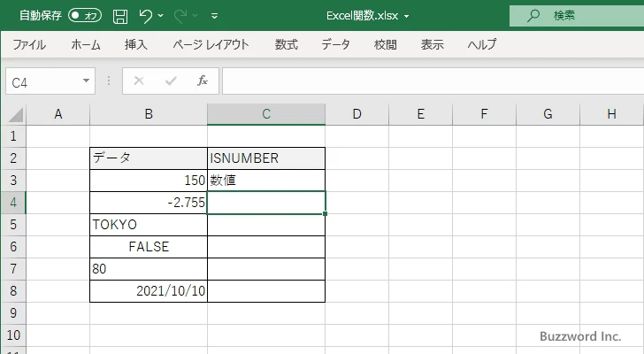Select row 10 header
The height and width of the screenshot is (354, 644).
click(x=13, y=335)
